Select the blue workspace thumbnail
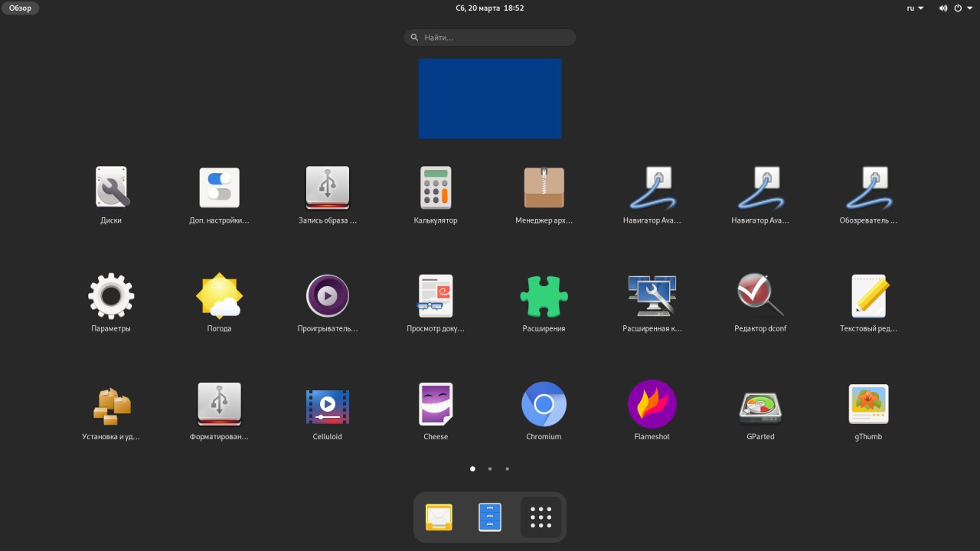This screenshot has height=551, width=980. pos(490,99)
